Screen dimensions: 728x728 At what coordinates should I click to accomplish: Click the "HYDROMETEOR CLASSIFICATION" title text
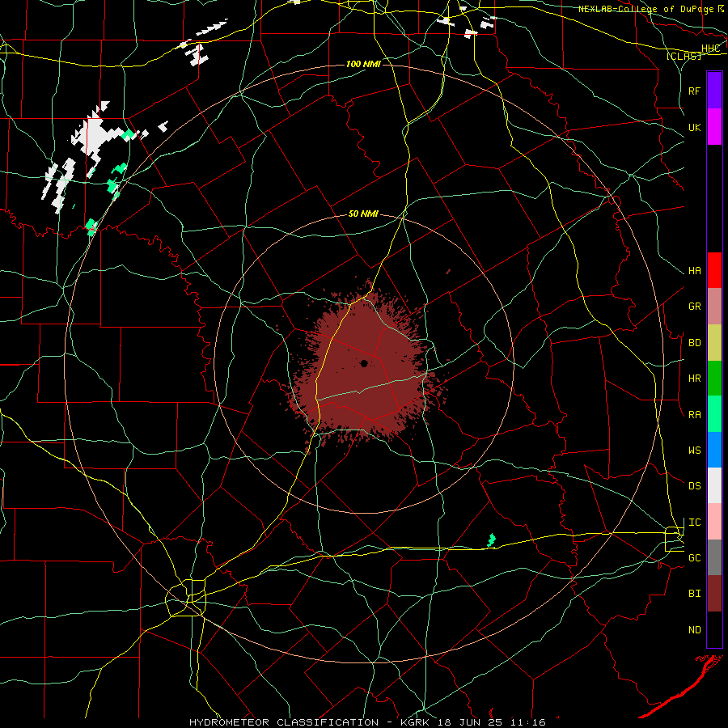284,722
